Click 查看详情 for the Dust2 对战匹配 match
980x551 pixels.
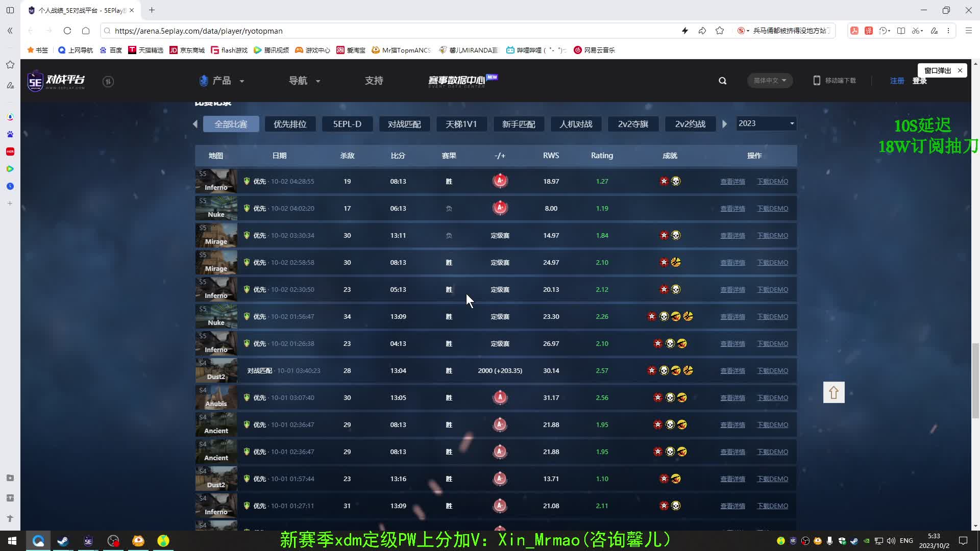pos(732,371)
